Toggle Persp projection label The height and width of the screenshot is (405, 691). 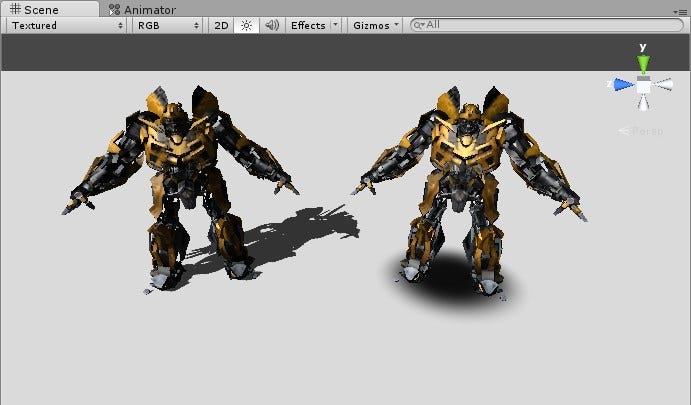point(641,131)
